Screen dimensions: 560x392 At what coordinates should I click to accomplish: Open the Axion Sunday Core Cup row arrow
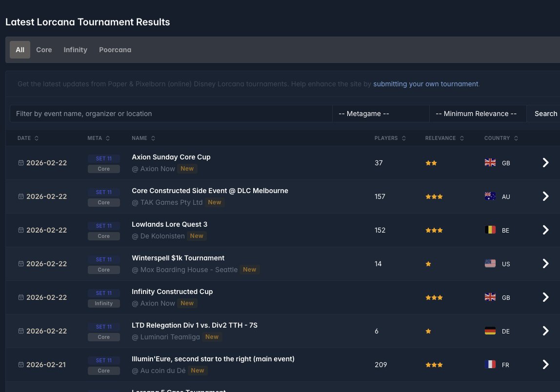coord(545,163)
